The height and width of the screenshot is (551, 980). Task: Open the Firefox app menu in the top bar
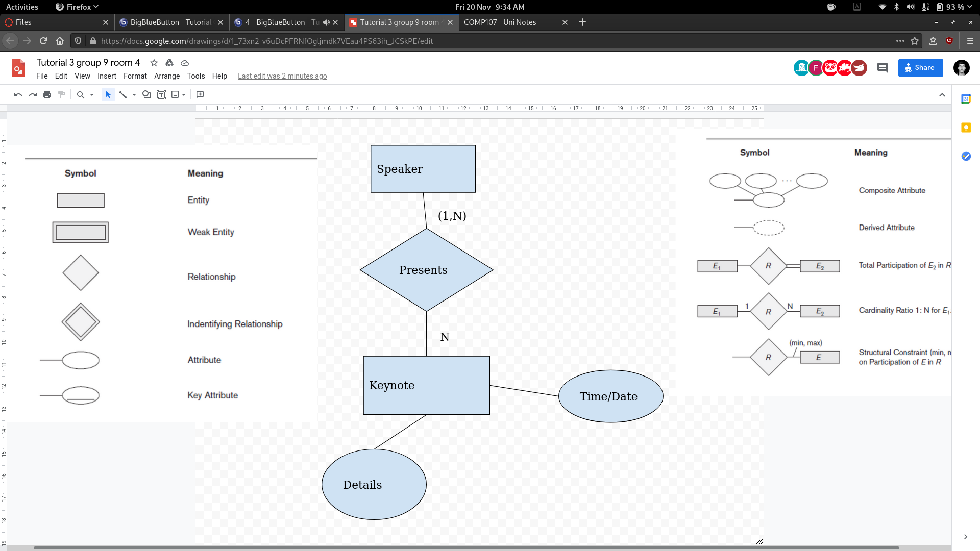(x=77, y=7)
